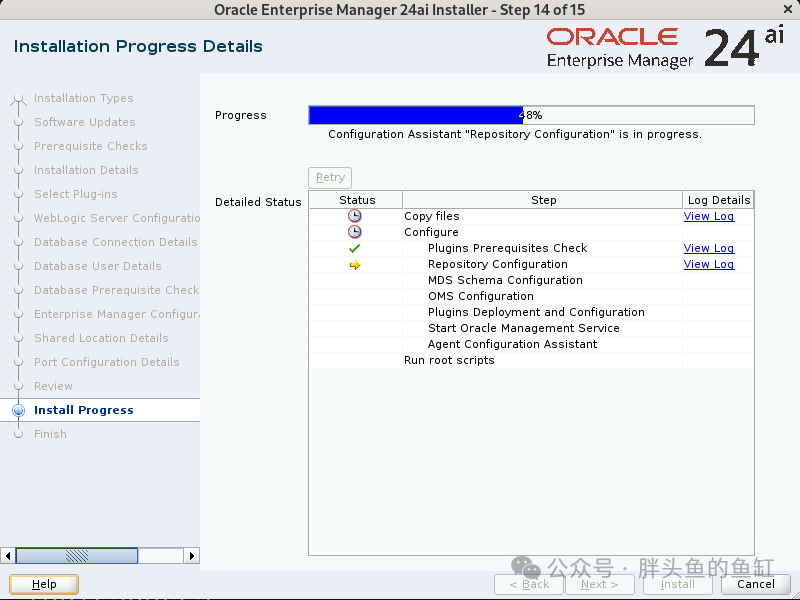
Task: Click the Step column header
Action: [x=543, y=200]
